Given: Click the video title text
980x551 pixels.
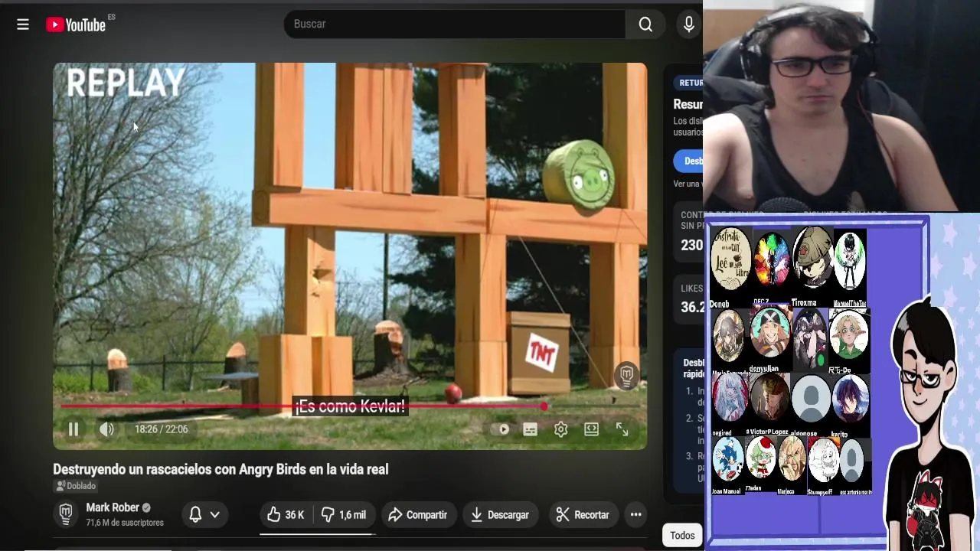Looking at the screenshot, I should point(220,469).
